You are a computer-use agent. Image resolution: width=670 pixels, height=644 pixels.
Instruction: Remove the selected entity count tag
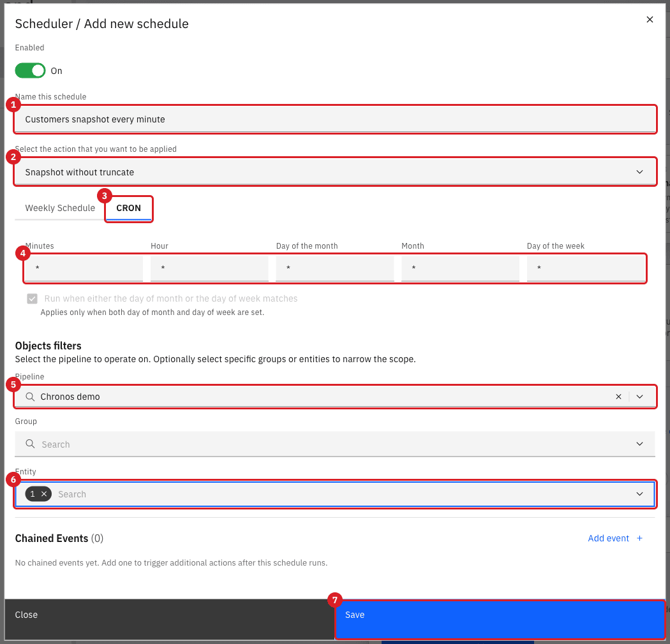[x=44, y=494]
